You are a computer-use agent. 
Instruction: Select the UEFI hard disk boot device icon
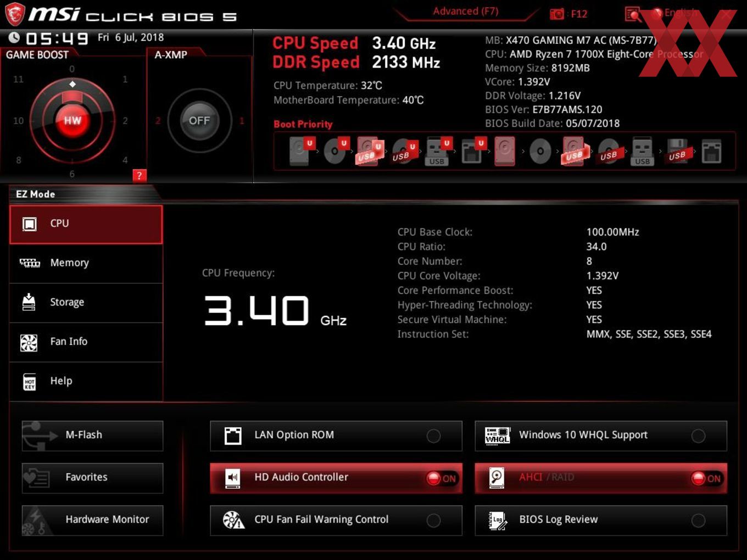coord(301,152)
